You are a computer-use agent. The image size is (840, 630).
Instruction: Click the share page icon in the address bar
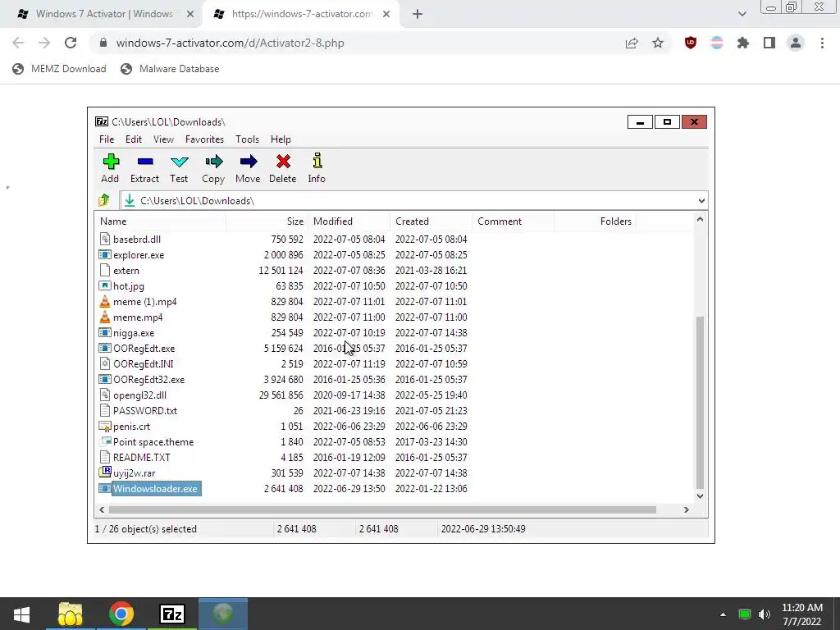pos(632,43)
